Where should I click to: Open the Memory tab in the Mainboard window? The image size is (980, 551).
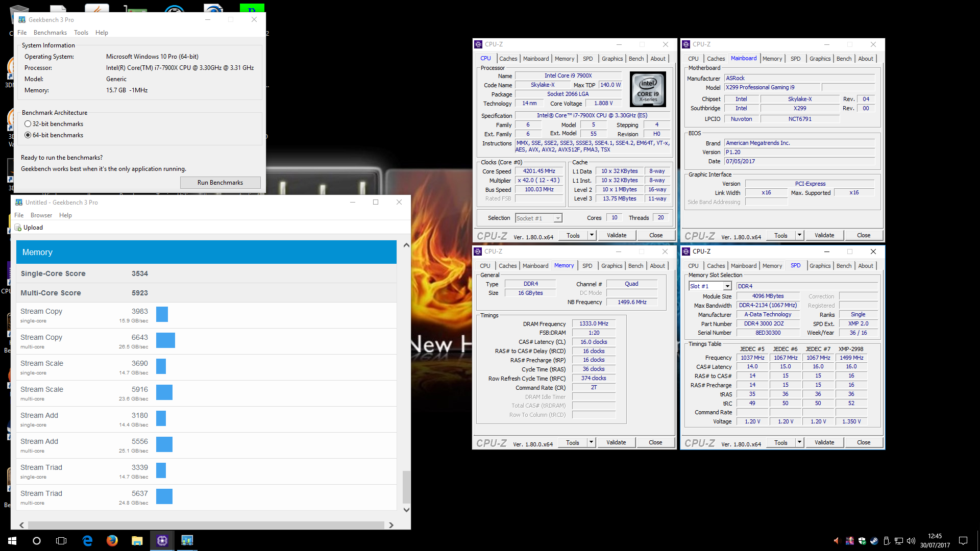(x=772, y=59)
